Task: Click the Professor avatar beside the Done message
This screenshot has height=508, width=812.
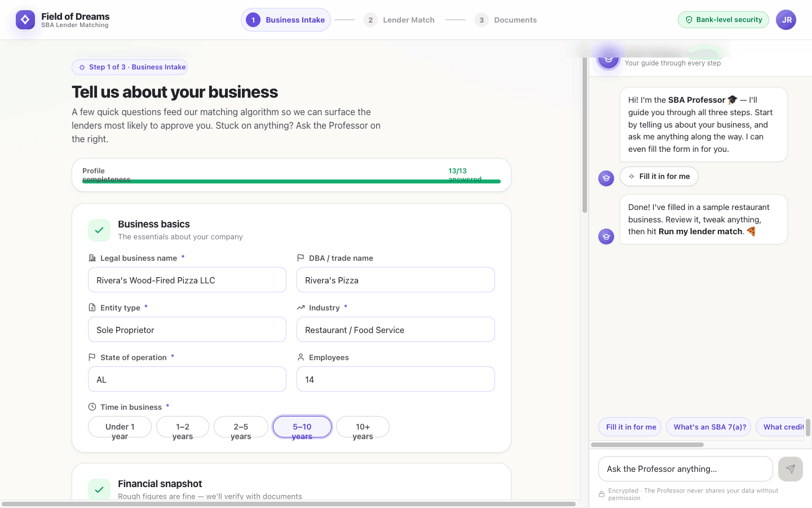Action: 606,237
